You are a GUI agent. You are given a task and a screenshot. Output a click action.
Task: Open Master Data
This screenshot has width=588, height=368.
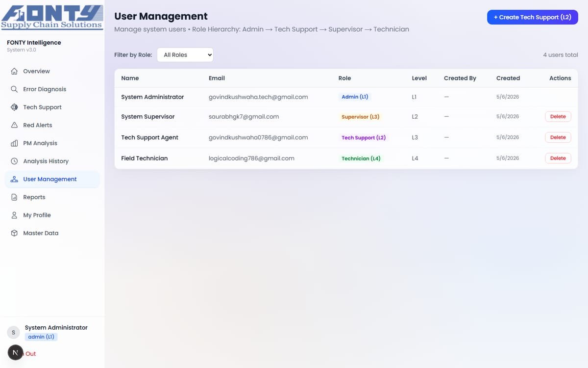click(52, 233)
